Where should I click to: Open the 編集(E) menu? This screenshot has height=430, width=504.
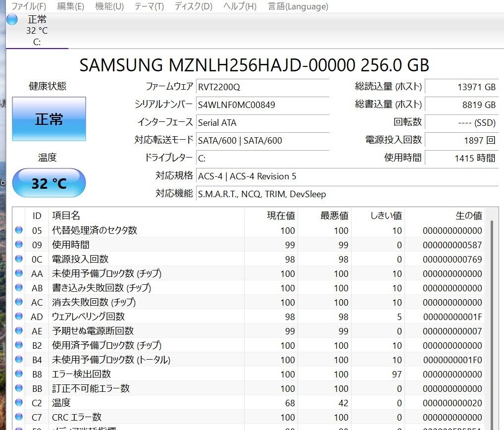(70, 6)
